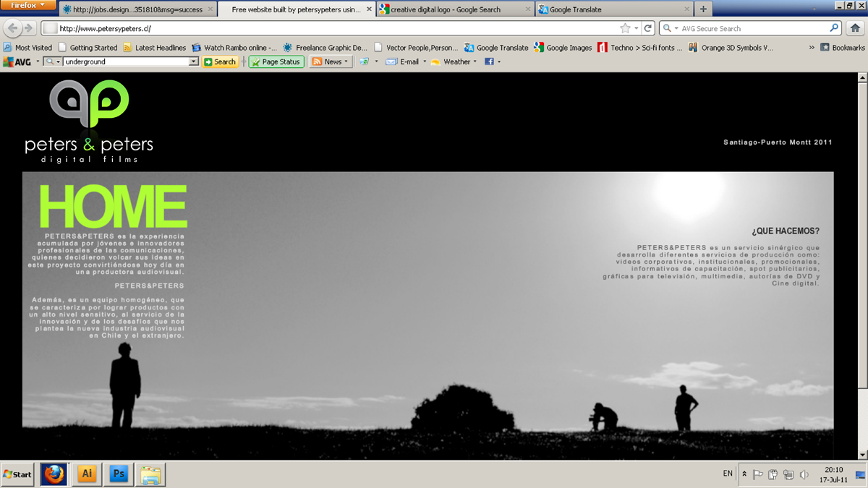Open the Firefox menu button
868x488 pixels.
coord(27,5)
